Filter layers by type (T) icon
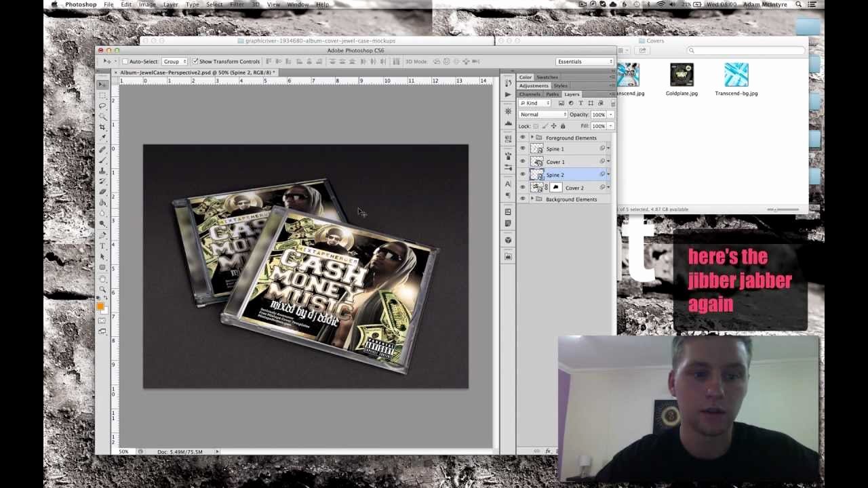868x488 pixels. [580, 103]
